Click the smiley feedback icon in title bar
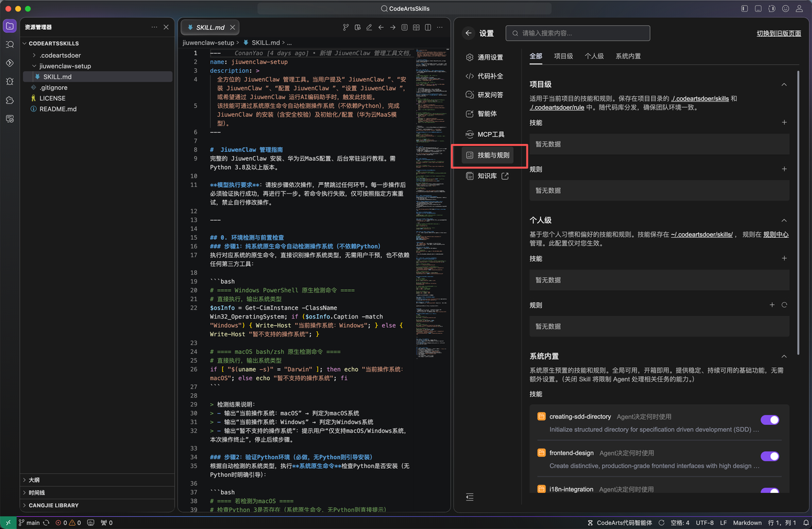 pyautogui.click(x=786, y=9)
